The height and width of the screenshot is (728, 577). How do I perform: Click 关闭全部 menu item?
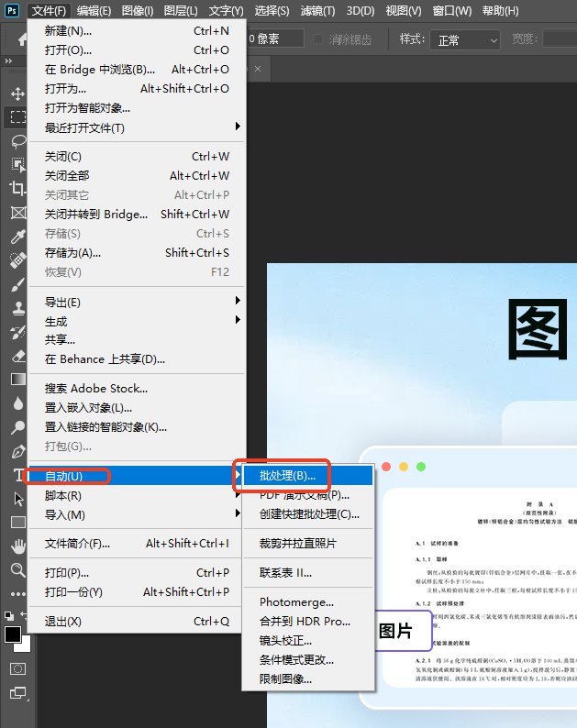coord(137,175)
